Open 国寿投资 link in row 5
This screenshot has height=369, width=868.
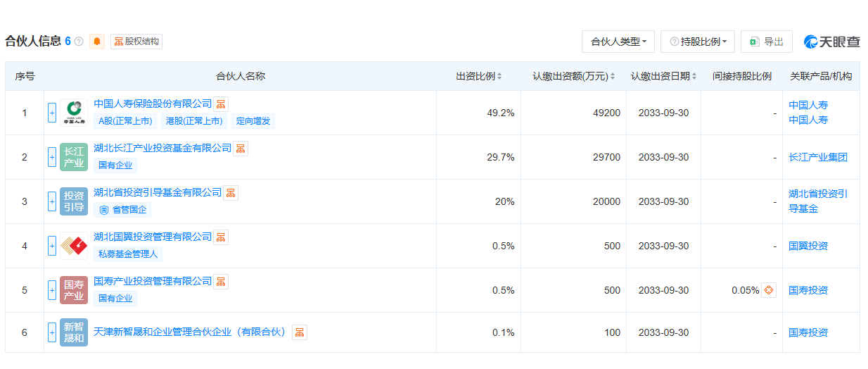point(808,290)
